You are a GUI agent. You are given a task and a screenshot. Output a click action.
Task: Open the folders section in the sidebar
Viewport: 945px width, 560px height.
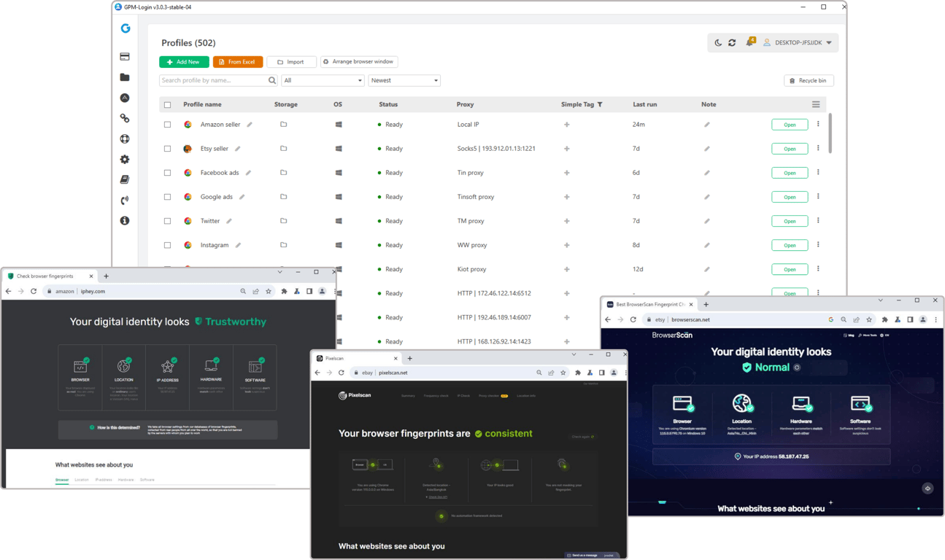(x=124, y=77)
